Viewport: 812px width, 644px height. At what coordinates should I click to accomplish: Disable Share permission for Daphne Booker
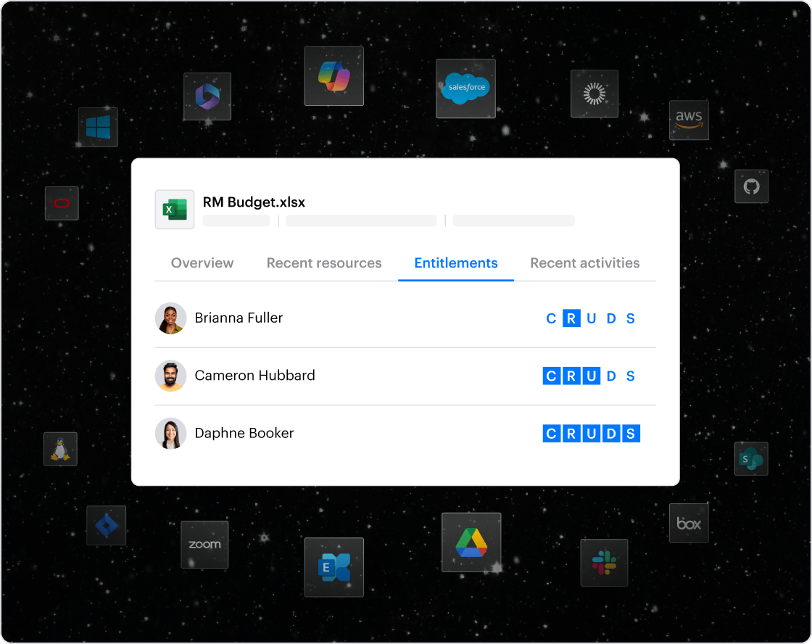click(x=631, y=434)
